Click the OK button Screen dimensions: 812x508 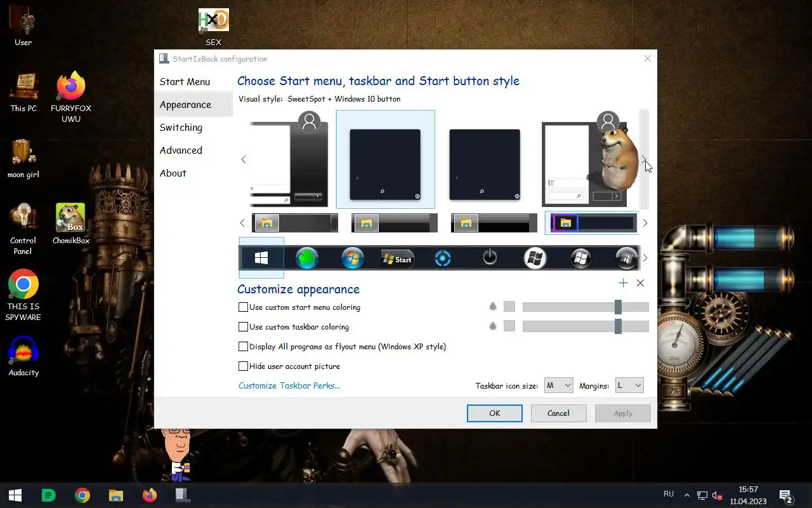point(495,413)
